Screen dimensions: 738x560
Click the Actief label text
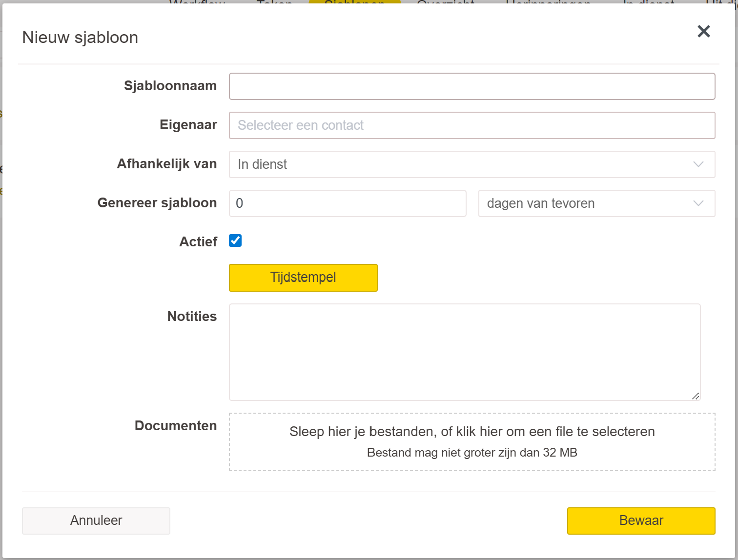pyautogui.click(x=198, y=242)
